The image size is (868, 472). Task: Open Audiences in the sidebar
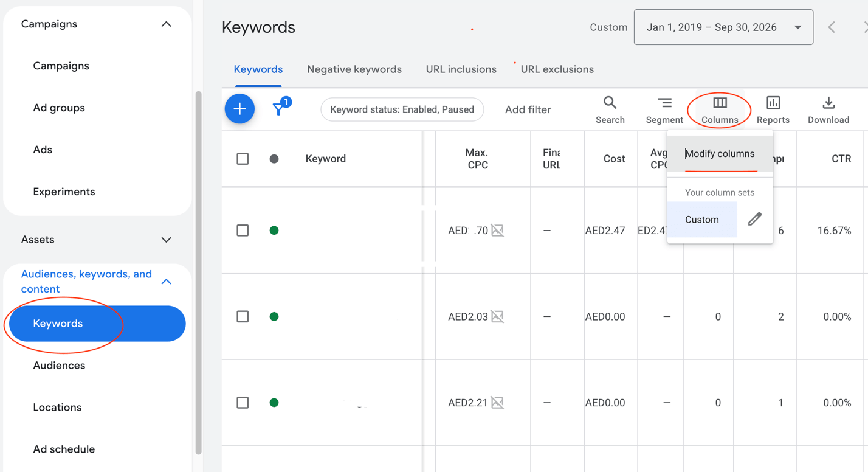click(59, 366)
